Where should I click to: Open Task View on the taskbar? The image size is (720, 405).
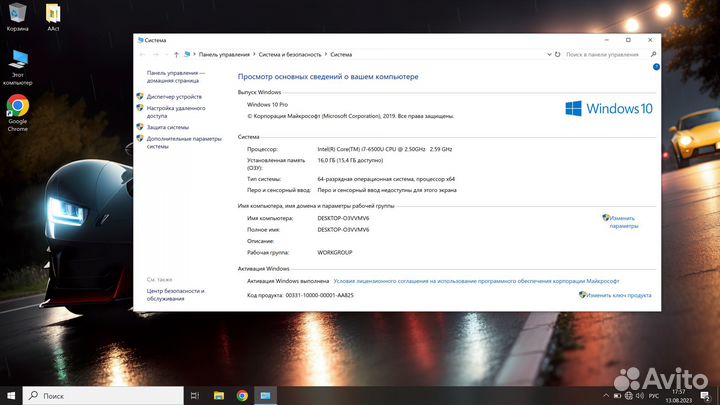coord(195,395)
